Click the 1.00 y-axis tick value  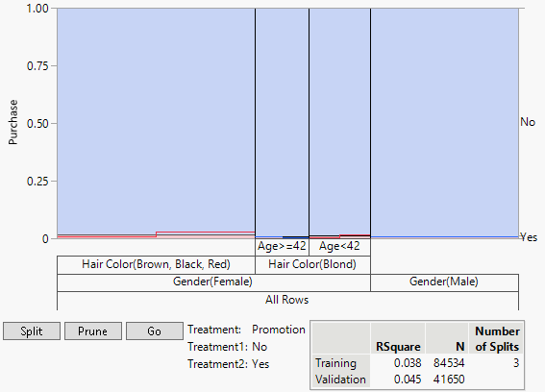(x=37, y=9)
